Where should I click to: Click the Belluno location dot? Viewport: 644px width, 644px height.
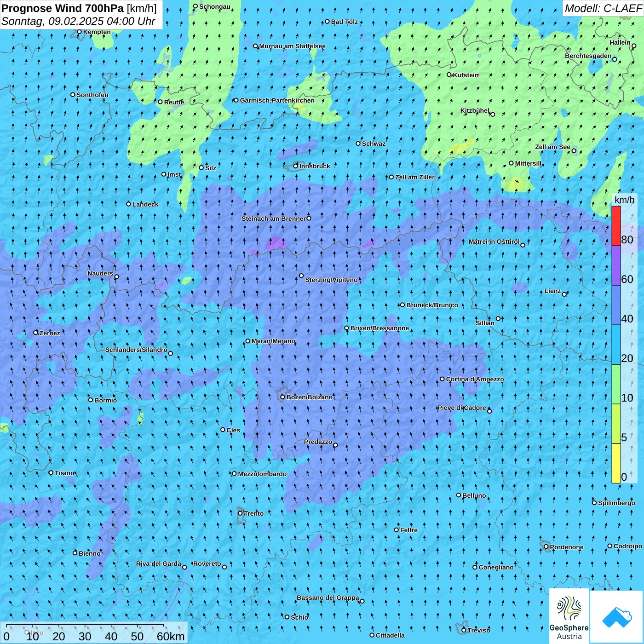tap(459, 495)
